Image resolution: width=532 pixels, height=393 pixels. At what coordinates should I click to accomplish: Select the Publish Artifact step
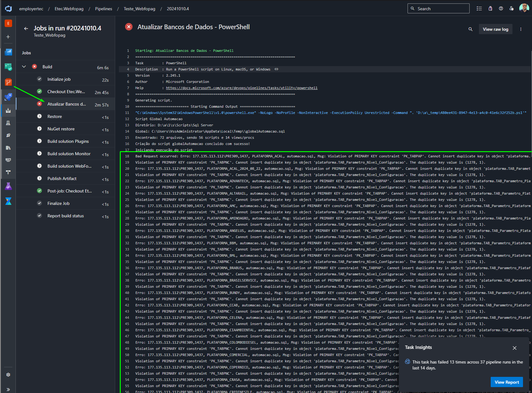tap(65, 178)
